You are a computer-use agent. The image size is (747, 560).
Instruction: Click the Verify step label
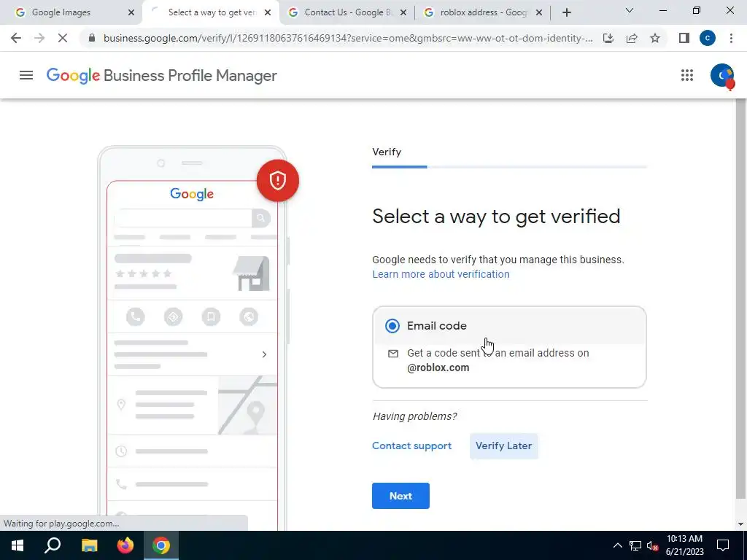(x=387, y=152)
